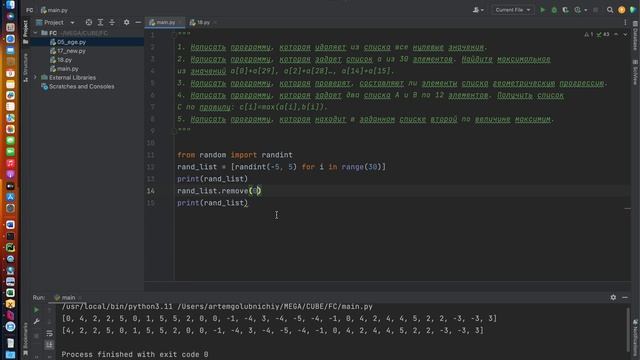Click the expand all icon in Project panel
640x360 pixels.
100,22
